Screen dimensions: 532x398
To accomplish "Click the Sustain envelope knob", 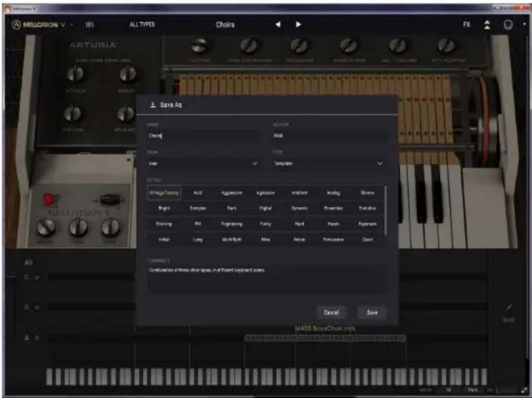I will coord(73,113).
